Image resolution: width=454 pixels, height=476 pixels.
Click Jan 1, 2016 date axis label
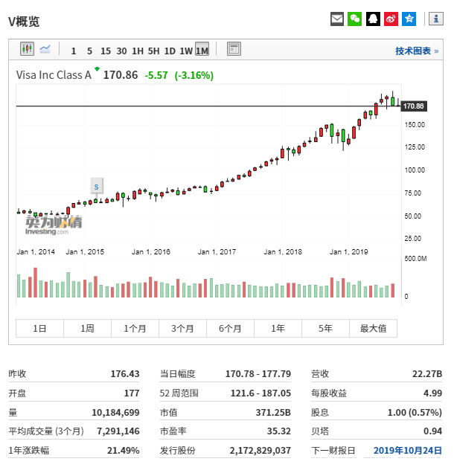tap(151, 251)
